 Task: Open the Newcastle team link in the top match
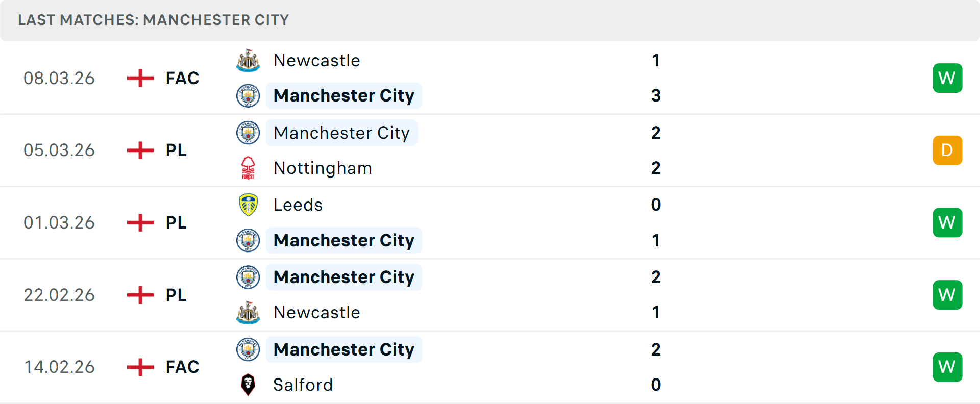click(x=317, y=60)
